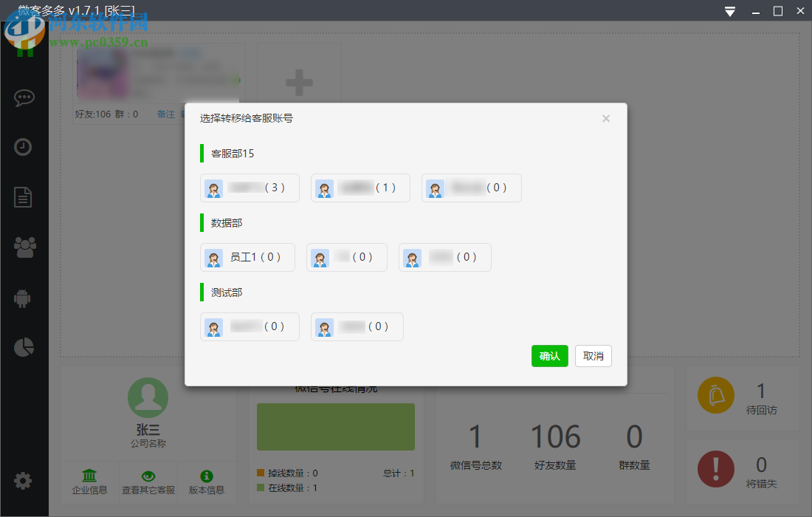Open the Android device management panel

point(24,297)
